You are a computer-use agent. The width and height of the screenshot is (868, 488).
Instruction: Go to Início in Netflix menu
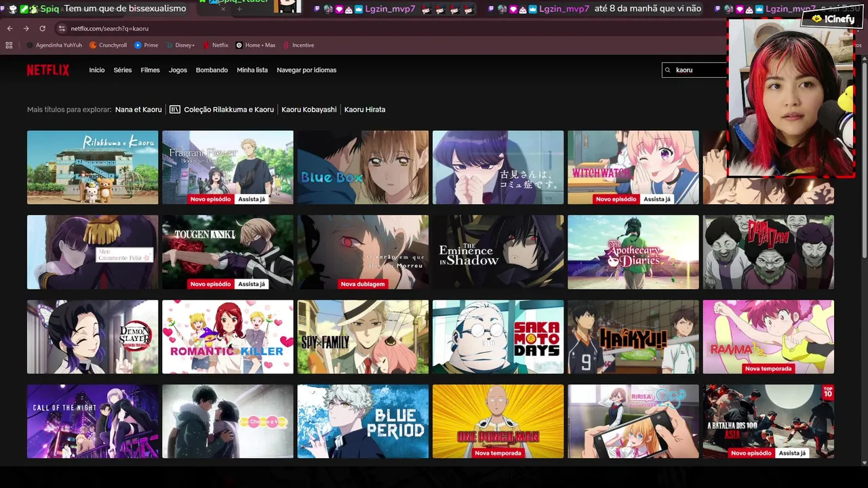(97, 70)
